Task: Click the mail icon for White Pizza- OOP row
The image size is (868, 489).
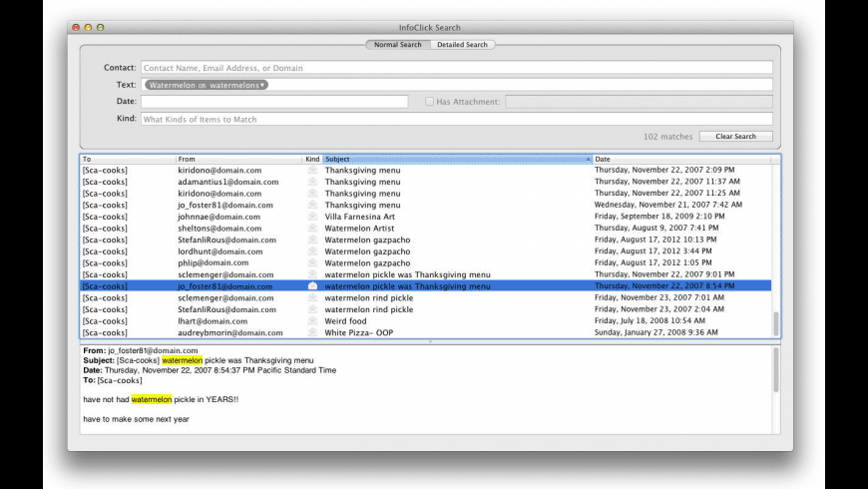Action: [312, 333]
